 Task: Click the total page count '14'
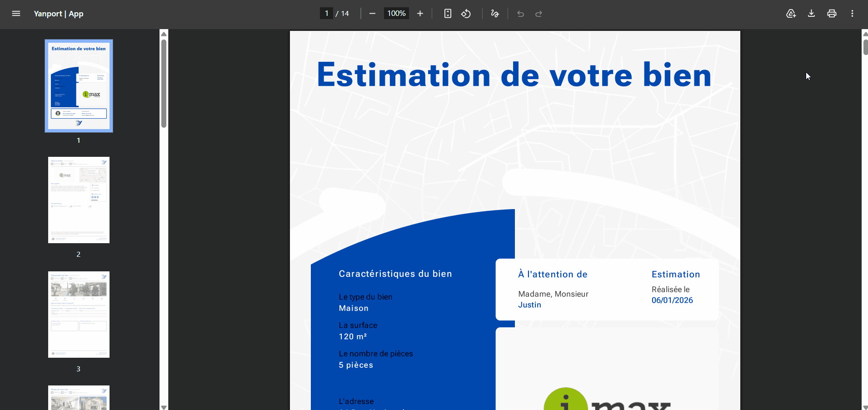[345, 14]
